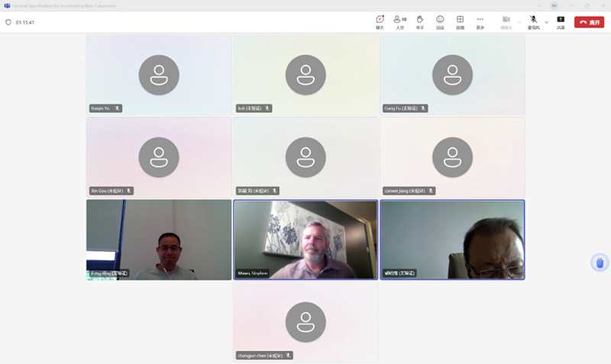Share your screen with the share icon

561,22
